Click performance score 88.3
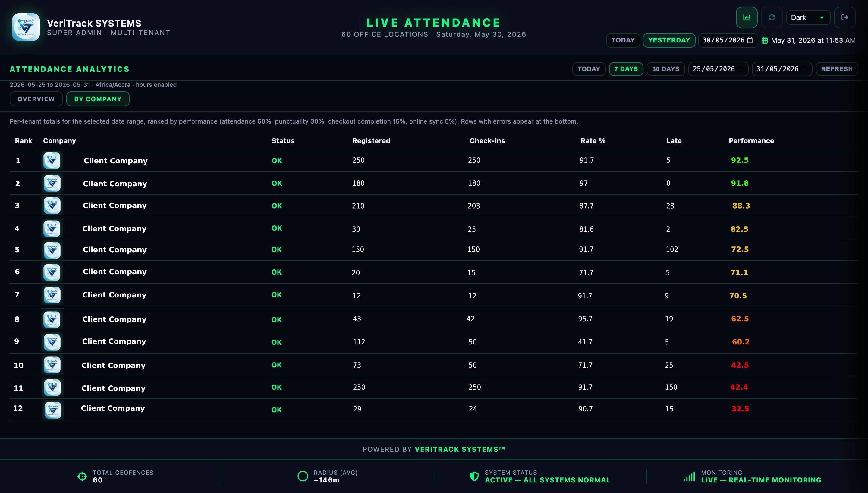The height and width of the screenshot is (493, 868). coord(741,206)
